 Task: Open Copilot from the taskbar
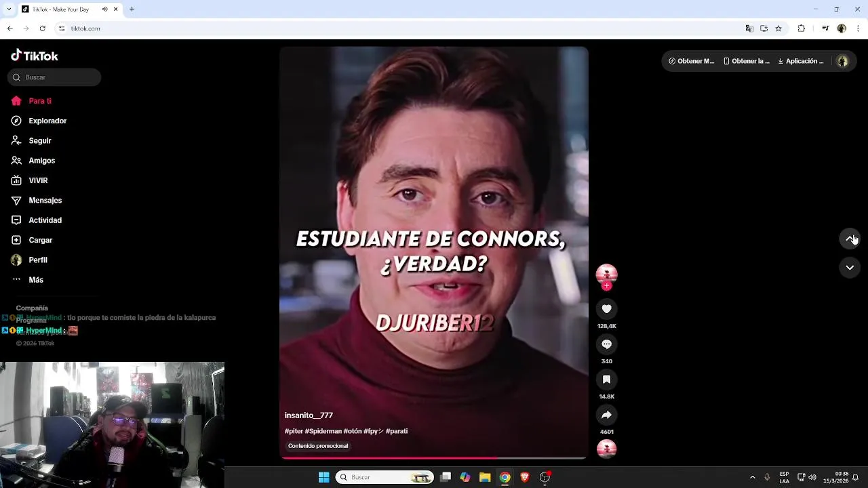click(x=465, y=477)
